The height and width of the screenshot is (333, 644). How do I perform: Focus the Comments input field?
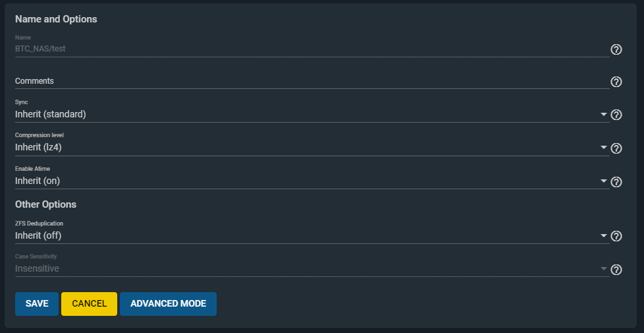pyautogui.click(x=309, y=81)
